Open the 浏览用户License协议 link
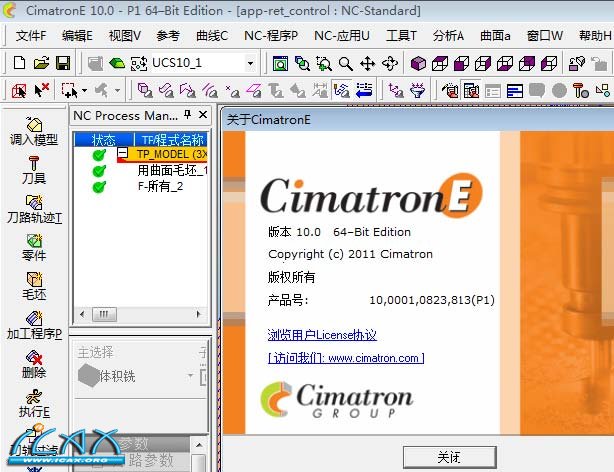This screenshot has height=472, width=614. point(321,334)
